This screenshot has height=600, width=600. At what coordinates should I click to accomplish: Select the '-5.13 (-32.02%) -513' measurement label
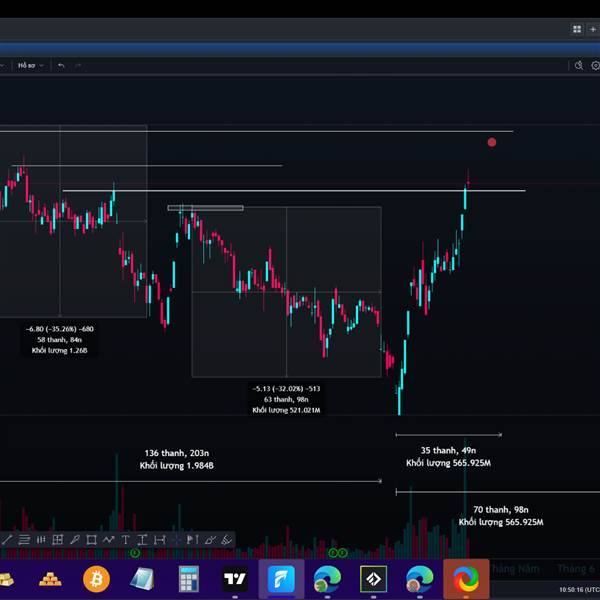tap(286, 388)
